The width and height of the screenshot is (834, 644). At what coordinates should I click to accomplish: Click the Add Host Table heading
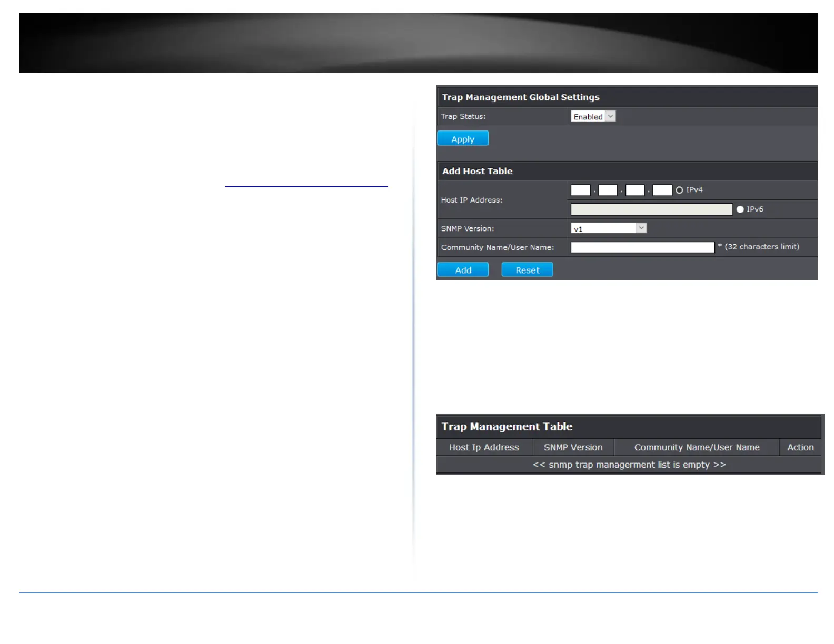(x=477, y=171)
